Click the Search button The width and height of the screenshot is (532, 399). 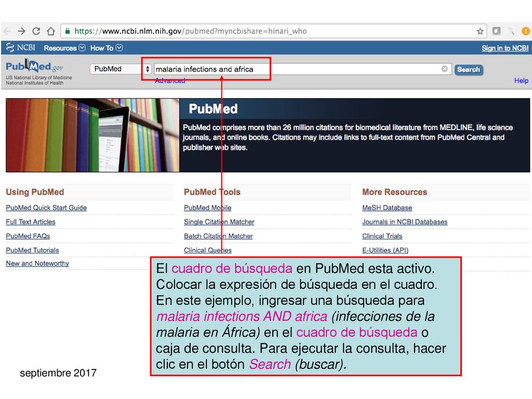pyautogui.click(x=469, y=70)
